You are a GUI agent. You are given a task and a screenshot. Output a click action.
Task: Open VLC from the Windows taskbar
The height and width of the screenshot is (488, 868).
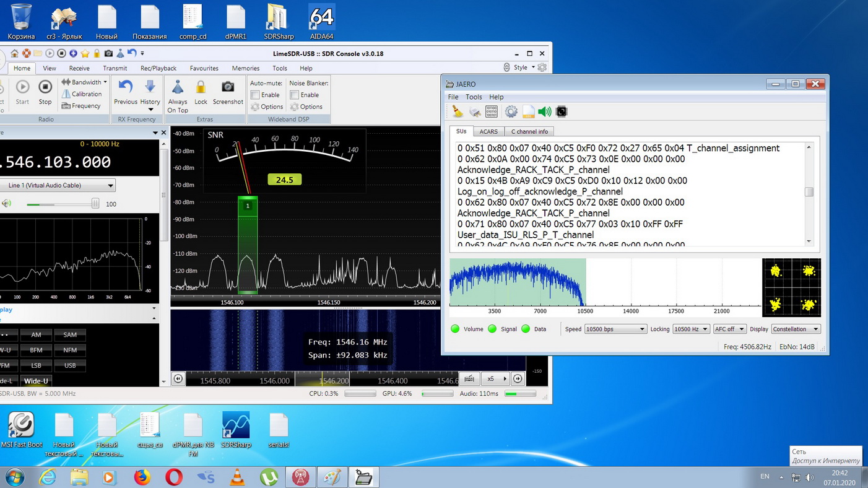tap(237, 477)
